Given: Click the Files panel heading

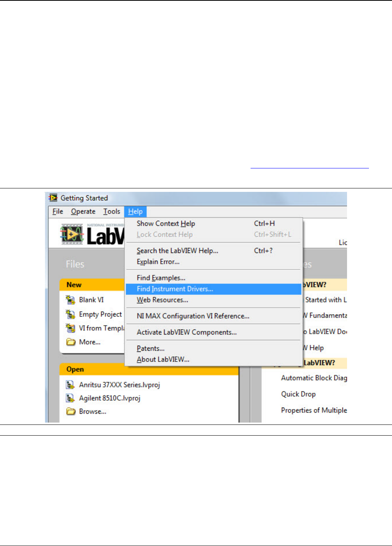Looking at the screenshot, I should pos(75,264).
